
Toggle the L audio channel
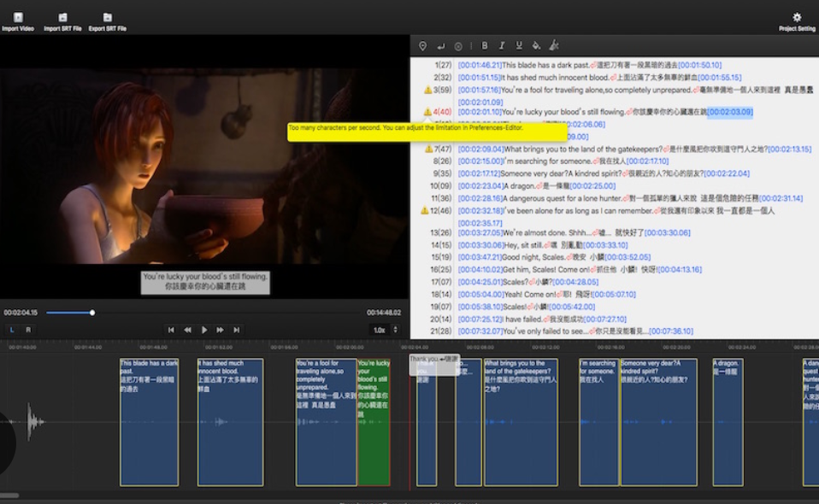point(12,330)
